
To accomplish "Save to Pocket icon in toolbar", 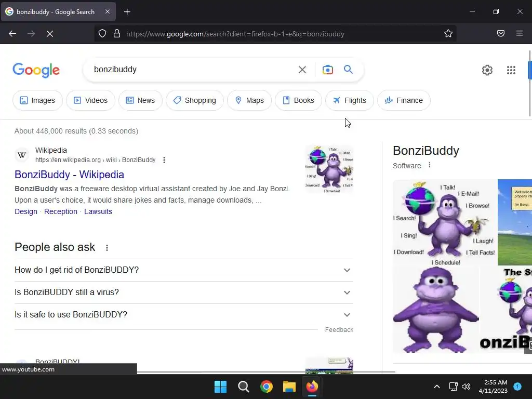I will [500, 33].
